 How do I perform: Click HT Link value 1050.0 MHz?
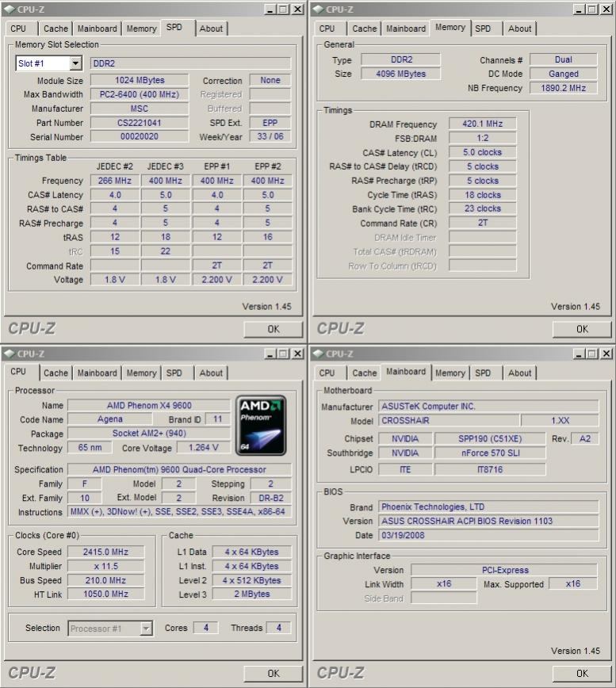(x=105, y=594)
